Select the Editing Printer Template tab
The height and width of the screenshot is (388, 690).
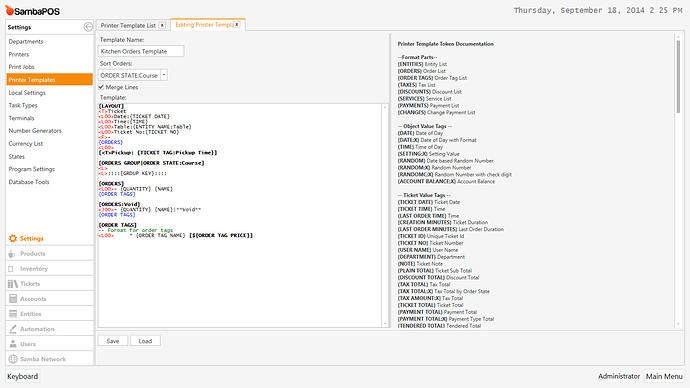(x=204, y=25)
